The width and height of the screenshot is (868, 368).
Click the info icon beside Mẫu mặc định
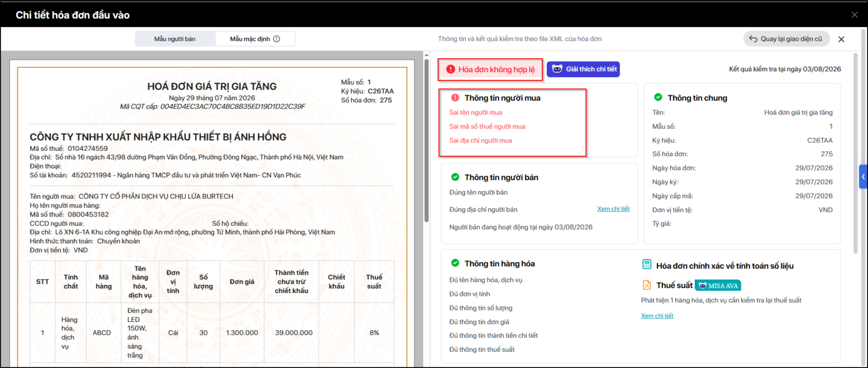click(277, 39)
